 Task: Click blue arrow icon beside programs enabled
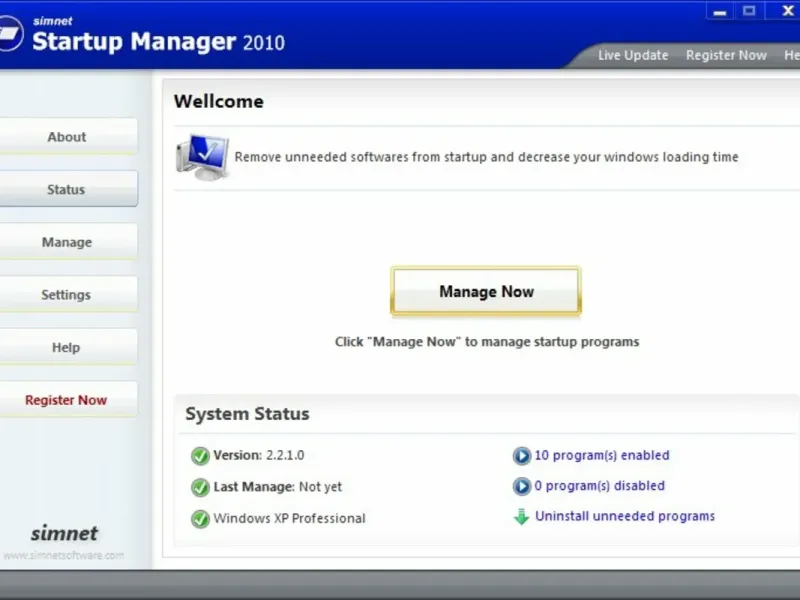pyautogui.click(x=521, y=455)
